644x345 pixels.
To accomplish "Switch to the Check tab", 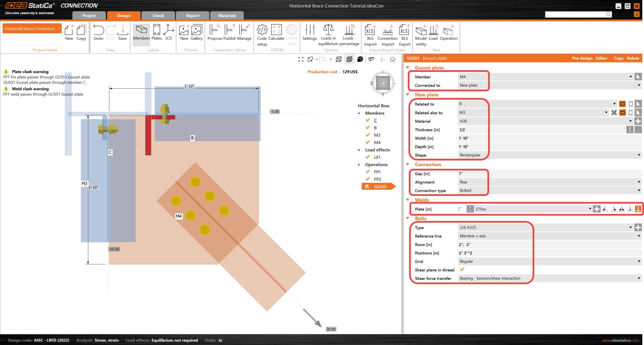I will 158,16.
